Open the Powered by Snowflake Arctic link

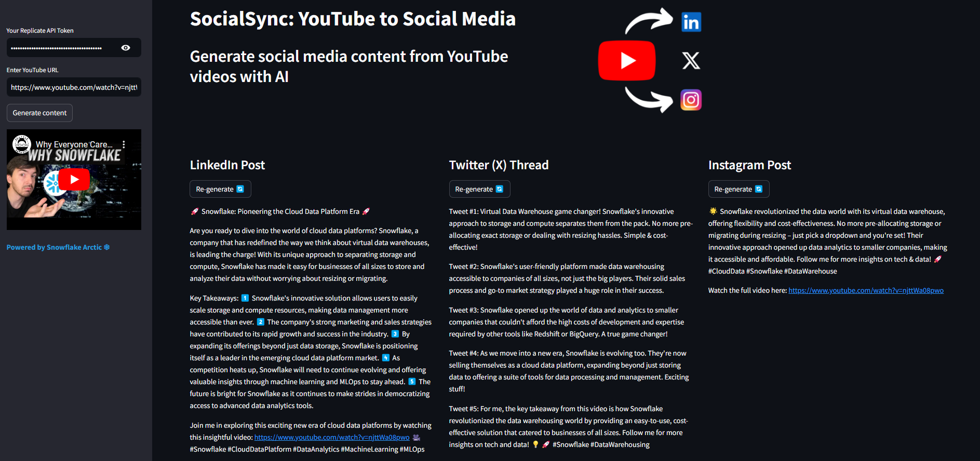58,247
